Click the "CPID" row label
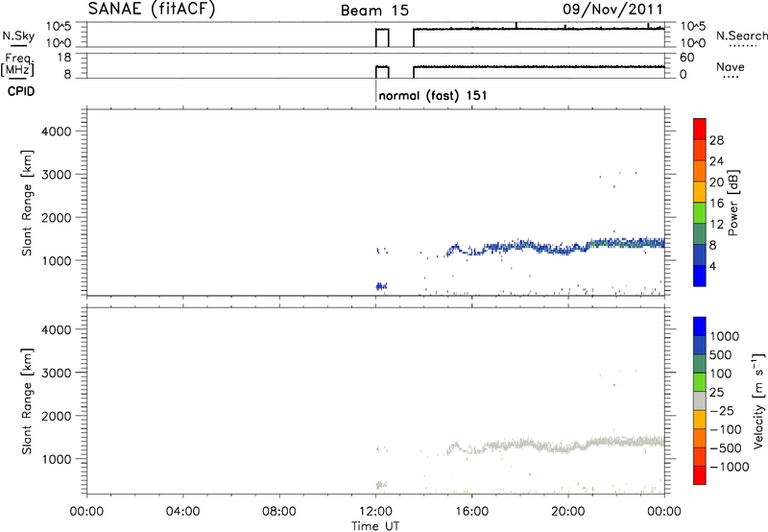Screen dimensions: 768x532 click(21, 91)
